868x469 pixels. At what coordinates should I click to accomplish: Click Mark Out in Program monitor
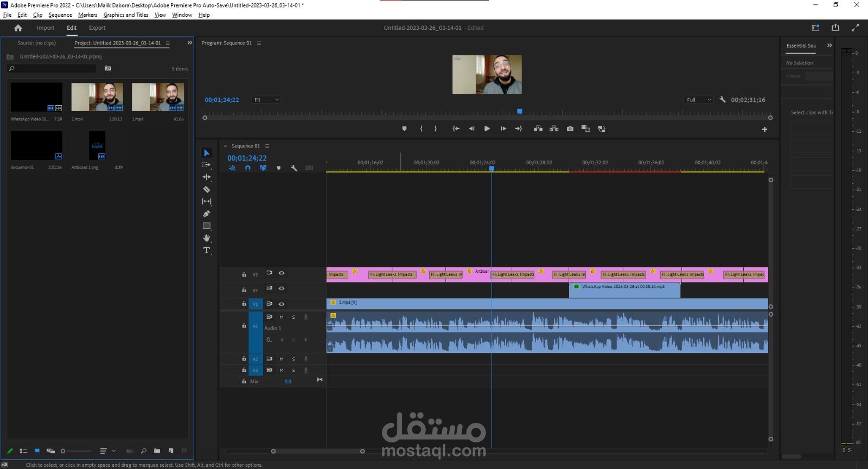[x=435, y=129]
